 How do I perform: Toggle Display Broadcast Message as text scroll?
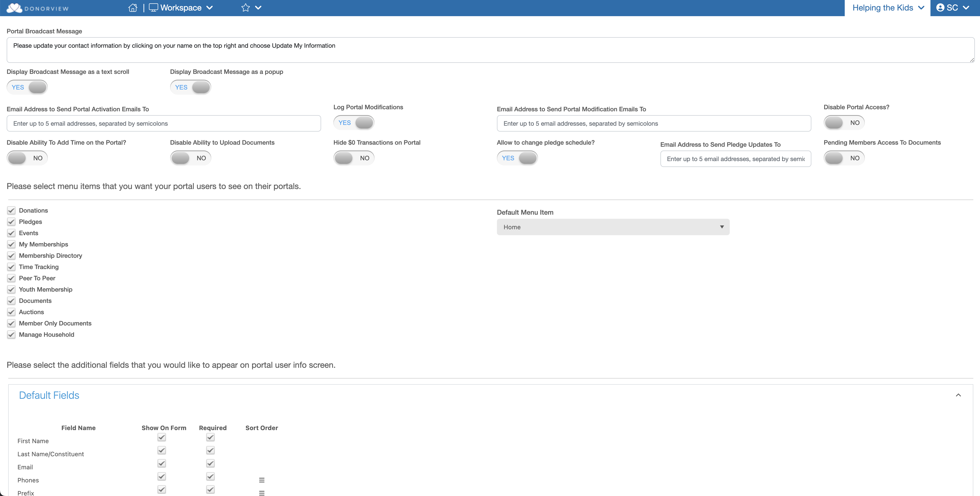[27, 87]
